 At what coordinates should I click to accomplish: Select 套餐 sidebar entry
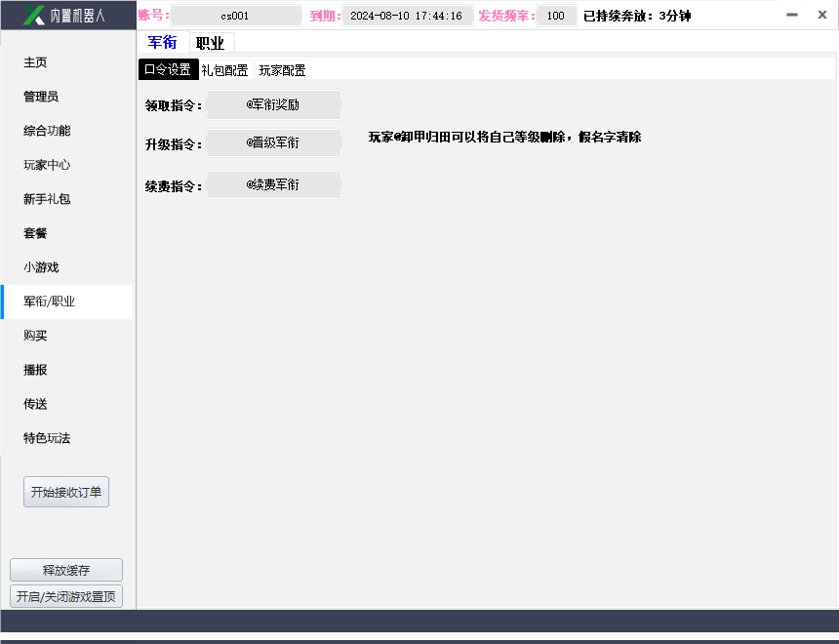point(35,233)
